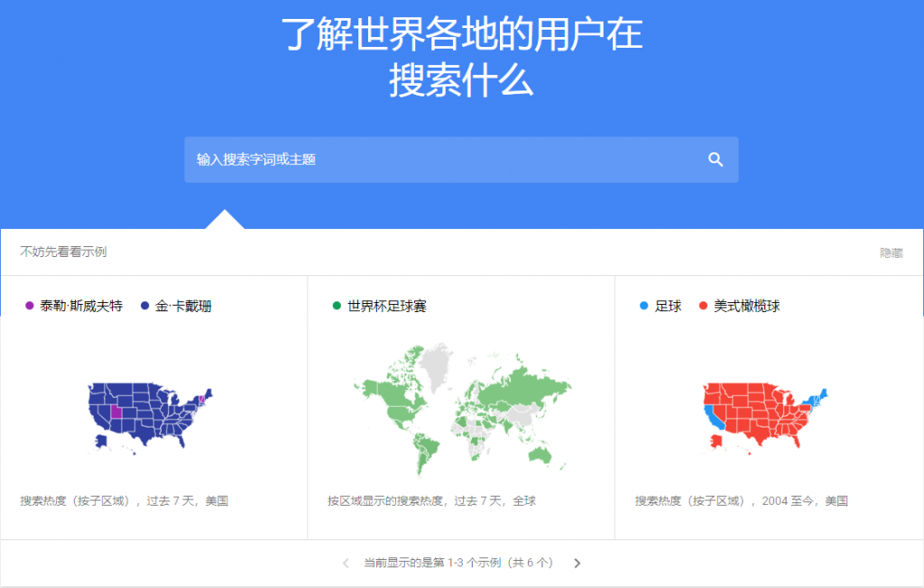Click the red dot for 美式橄榄球

point(703,305)
